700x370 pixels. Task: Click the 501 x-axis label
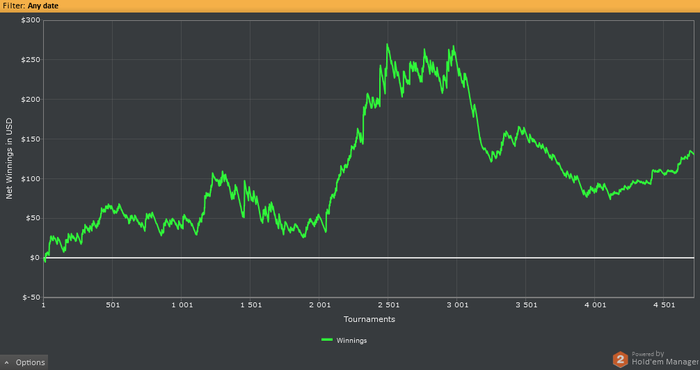click(x=112, y=305)
